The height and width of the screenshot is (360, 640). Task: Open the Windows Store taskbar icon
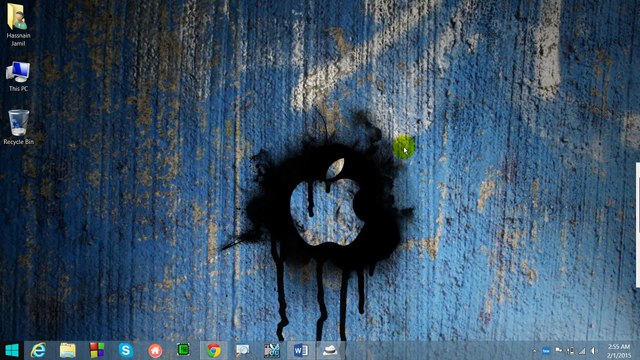click(97, 350)
